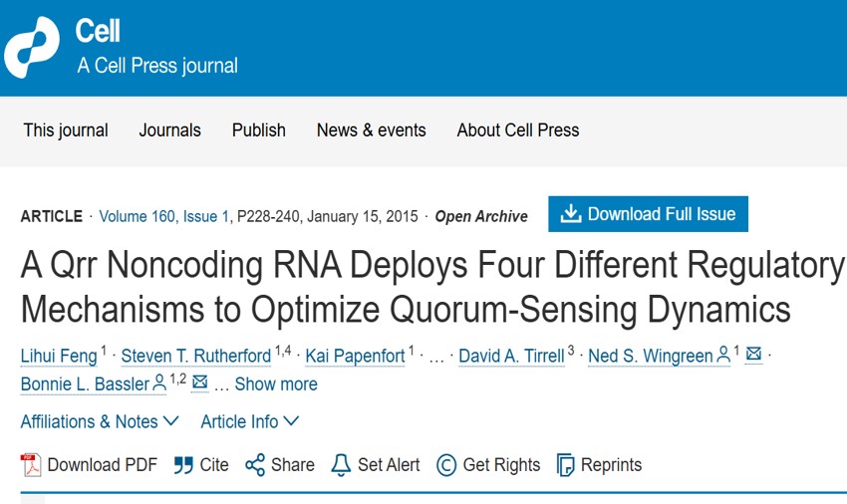Click the Get Rights copyright icon

(446, 465)
